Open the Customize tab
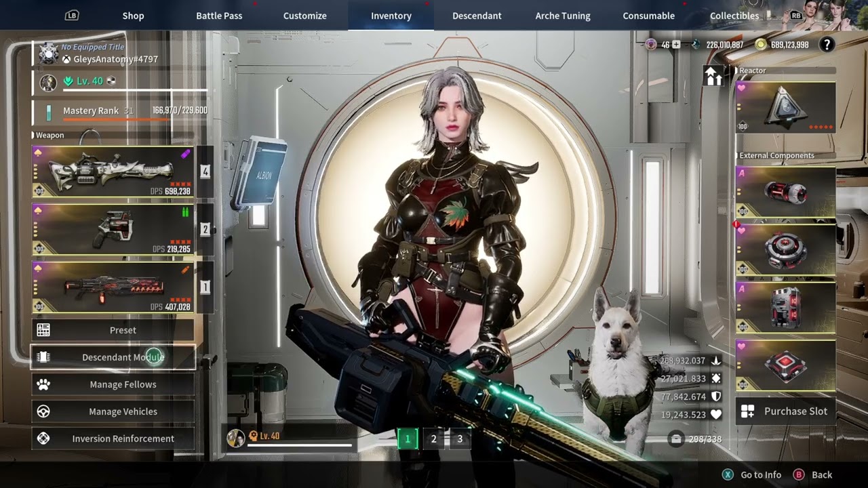868x488 pixels. [x=305, y=16]
